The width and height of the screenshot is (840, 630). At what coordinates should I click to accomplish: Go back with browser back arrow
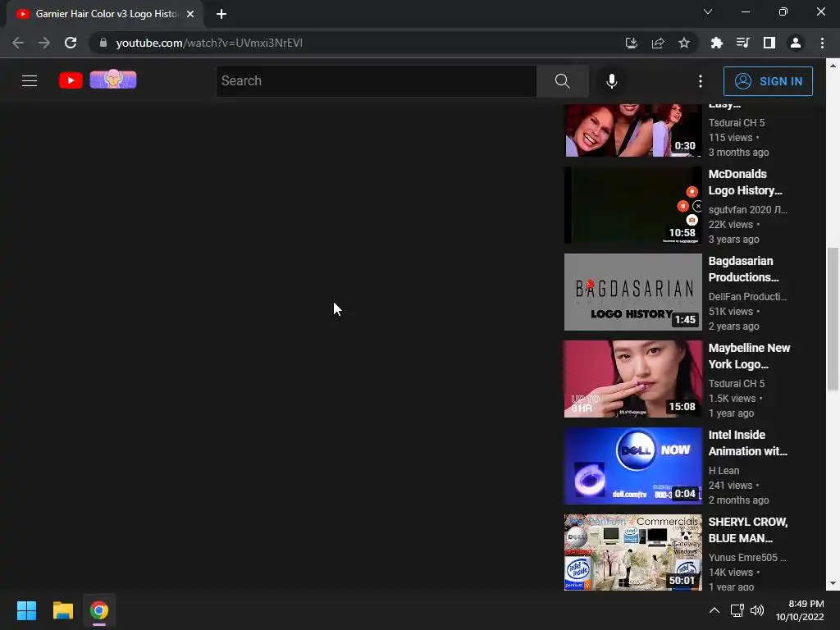pos(18,43)
